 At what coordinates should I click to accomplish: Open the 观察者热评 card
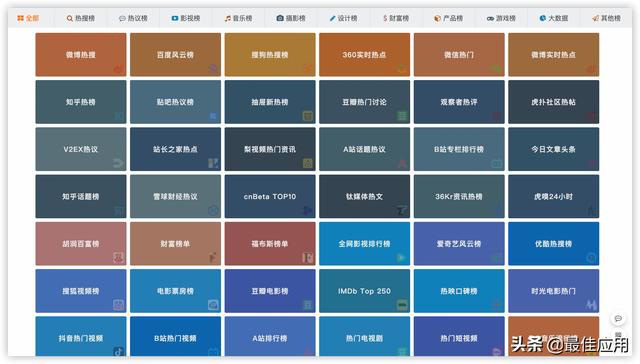(x=459, y=102)
